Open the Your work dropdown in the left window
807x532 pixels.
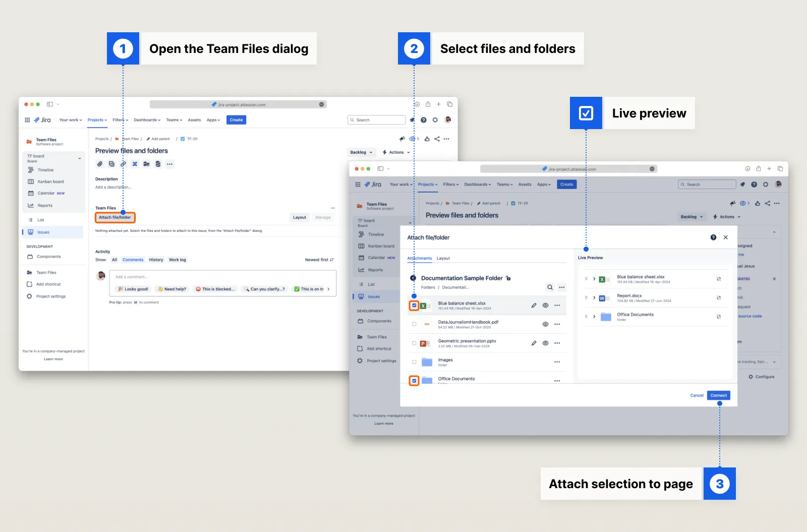click(71, 120)
